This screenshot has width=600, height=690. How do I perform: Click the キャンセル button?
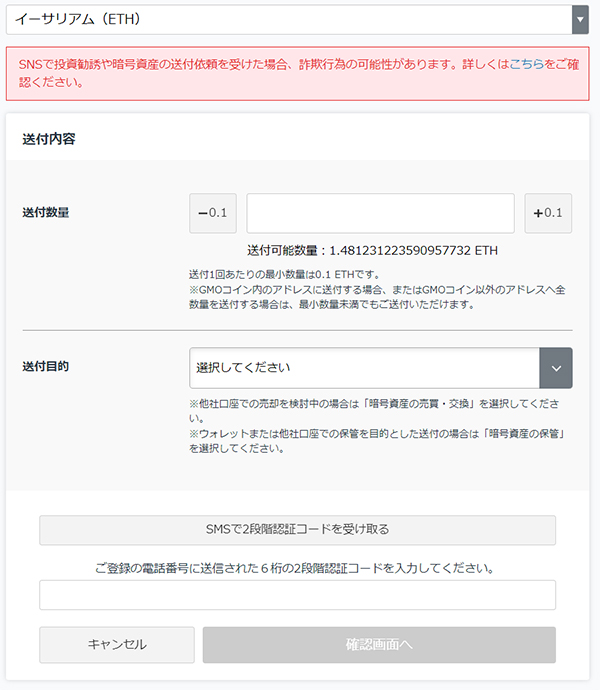point(117,645)
